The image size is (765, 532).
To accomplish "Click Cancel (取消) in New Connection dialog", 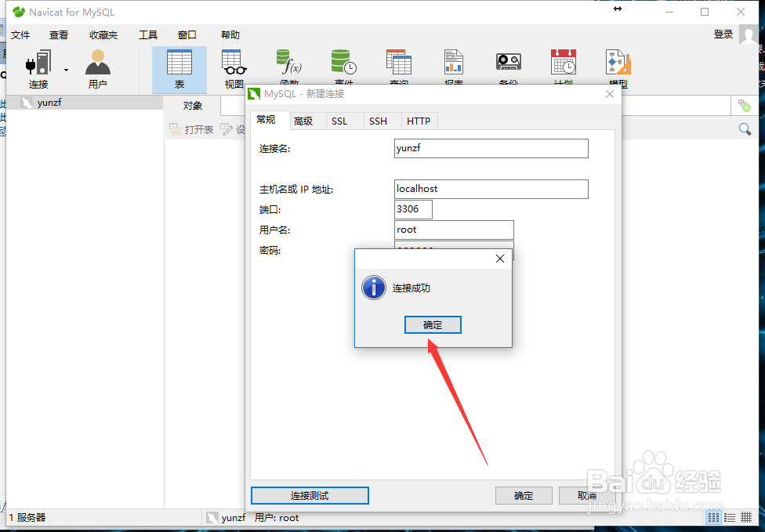I will tap(587, 495).
